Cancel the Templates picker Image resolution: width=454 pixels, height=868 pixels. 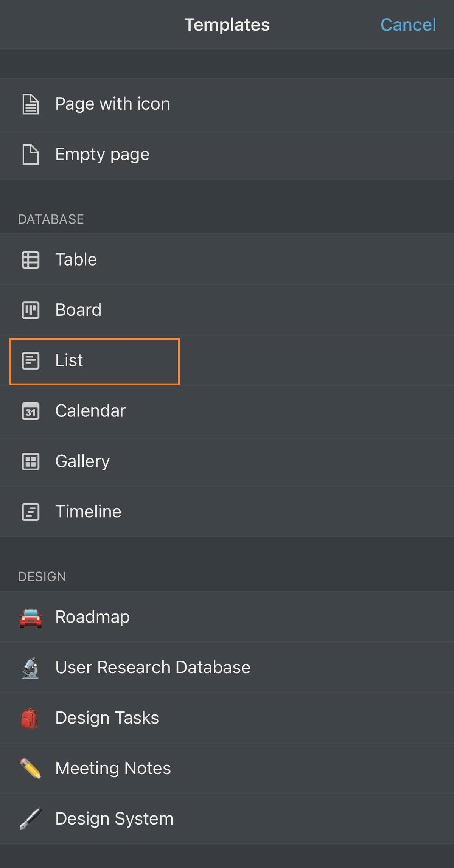click(x=408, y=25)
